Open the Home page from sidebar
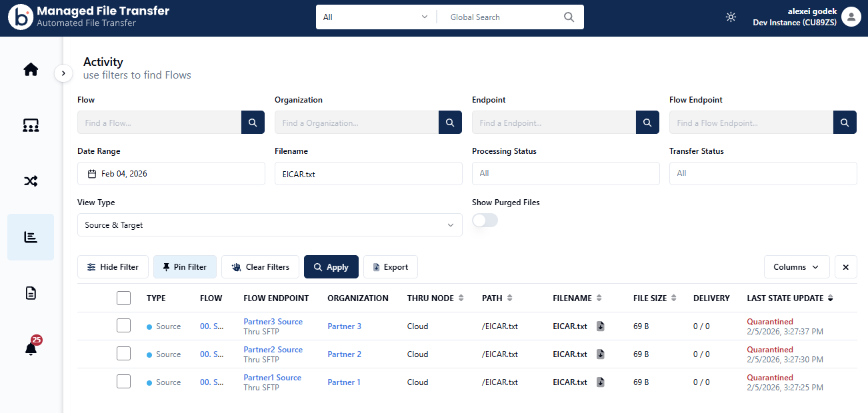The width and height of the screenshot is (868, 413). [x=31, y=70]
